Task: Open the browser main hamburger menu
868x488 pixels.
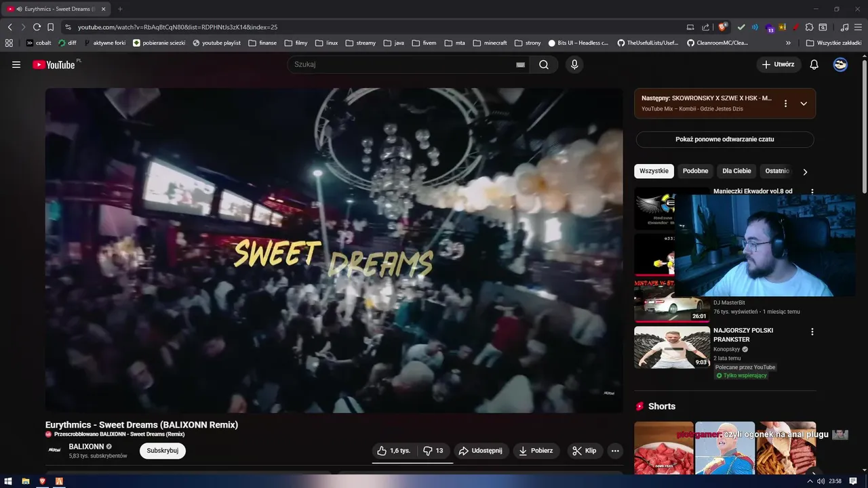Action: [859, 27]
